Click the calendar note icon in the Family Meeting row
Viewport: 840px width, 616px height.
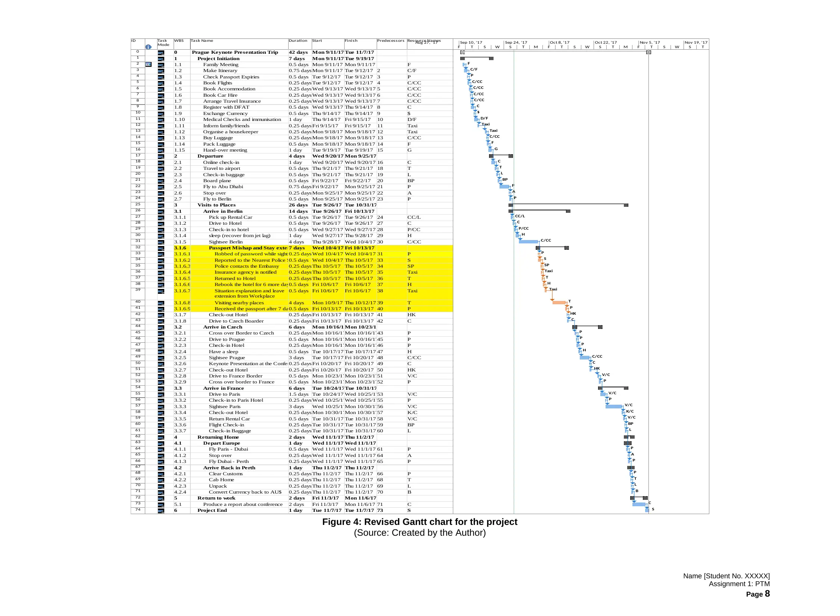pos(148,65)
